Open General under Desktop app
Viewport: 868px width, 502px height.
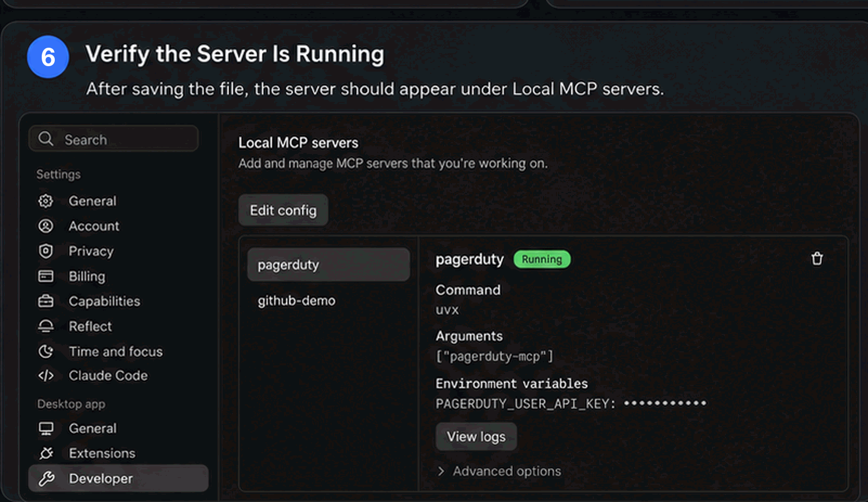(93, 429)
